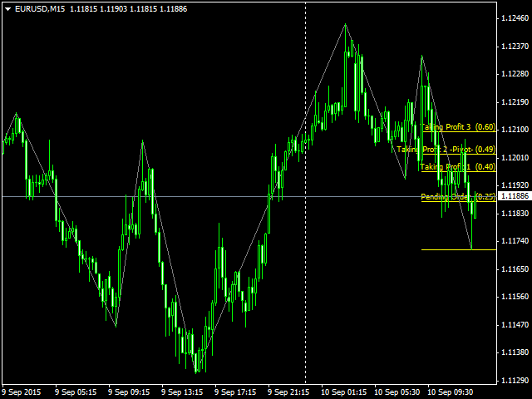Click the EURUSD,M15 symbol title text

[40, 9]
